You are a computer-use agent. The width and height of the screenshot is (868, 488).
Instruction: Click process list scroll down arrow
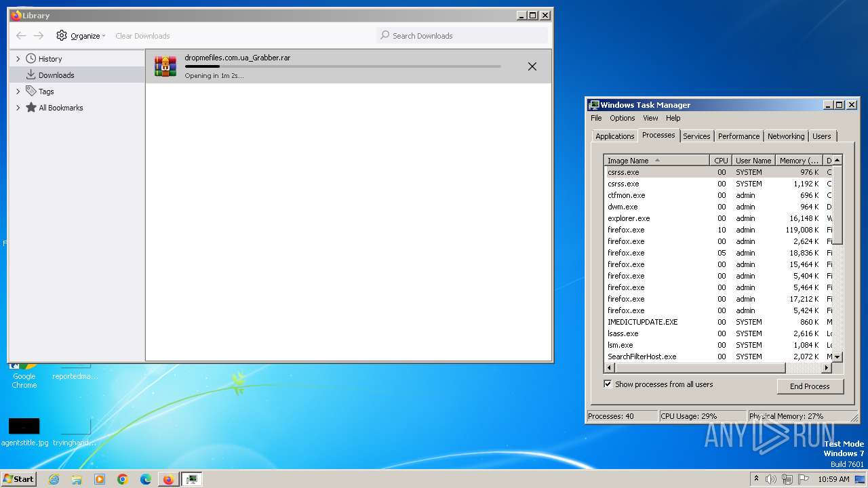pos(837,357)
